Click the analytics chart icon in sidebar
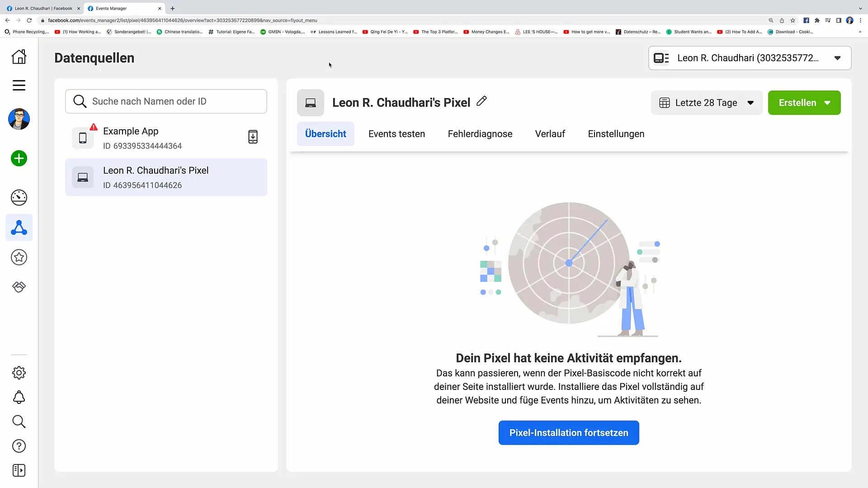This screenshot has width=868, height=488. [x=19, y=197]
